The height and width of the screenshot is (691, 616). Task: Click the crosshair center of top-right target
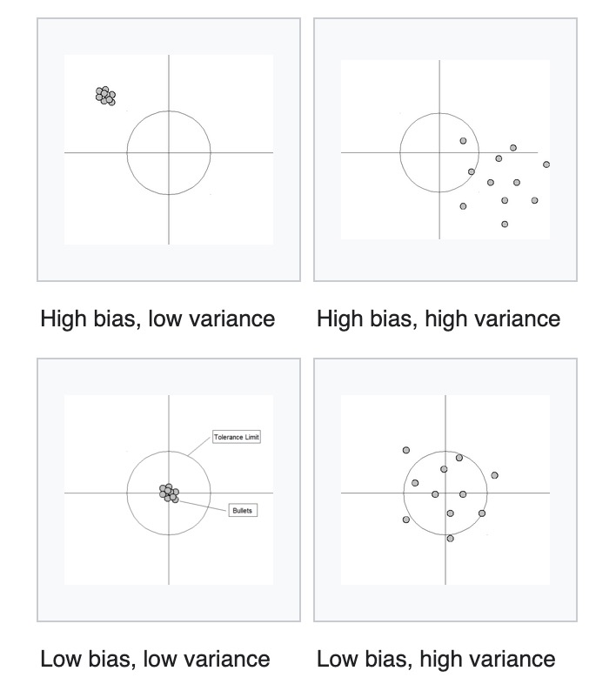pos(439,152)
